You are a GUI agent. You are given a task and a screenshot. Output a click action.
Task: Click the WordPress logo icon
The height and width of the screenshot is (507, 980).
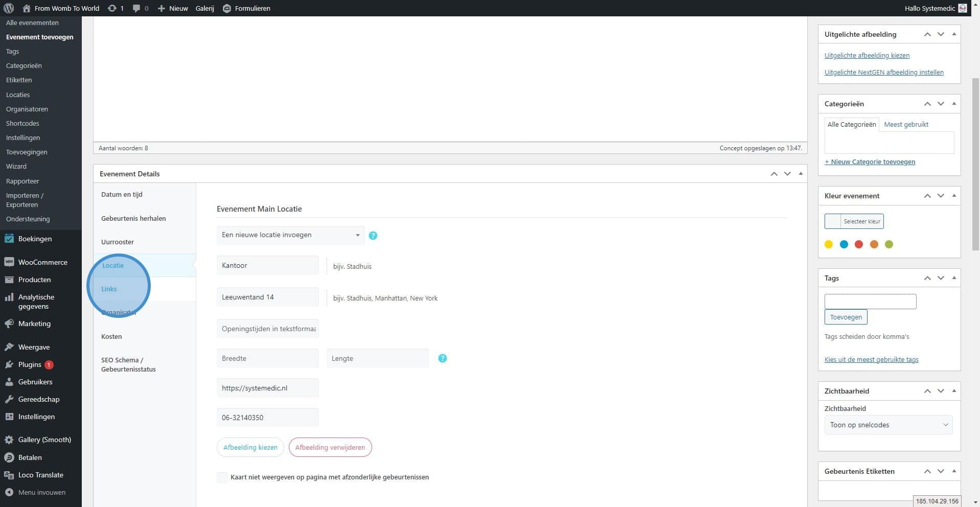pos(9,8)
